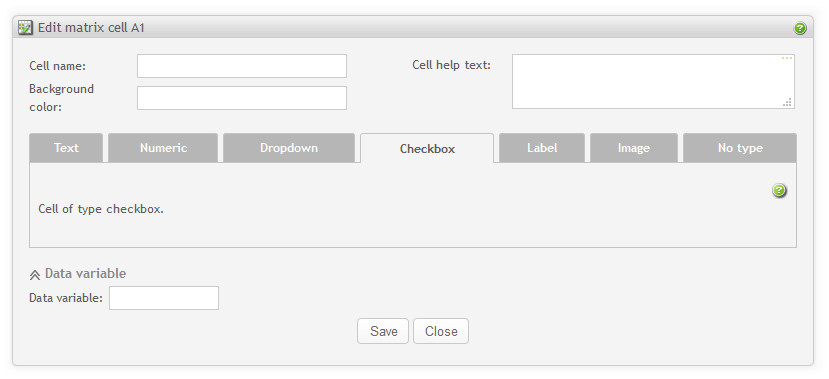Image resolution: width=829 pixels, height=379 pixels.
Task: Collapse the Data variable section chevron
Action: coord(35,274)
